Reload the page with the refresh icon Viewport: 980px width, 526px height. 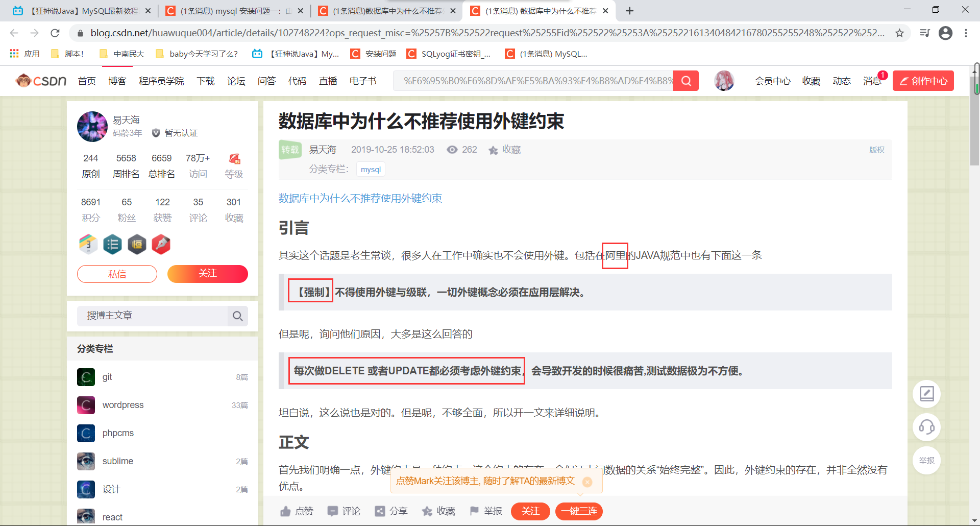[x=55, y=33]
